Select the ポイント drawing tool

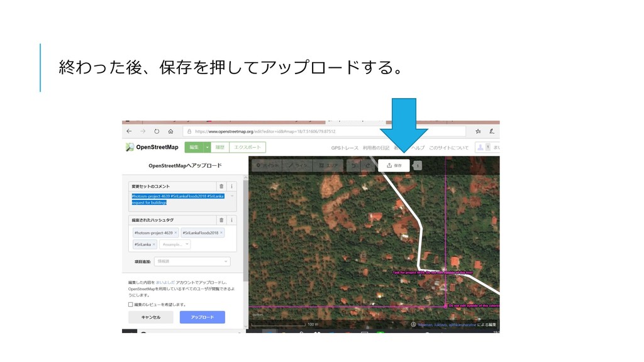(267, 165)
